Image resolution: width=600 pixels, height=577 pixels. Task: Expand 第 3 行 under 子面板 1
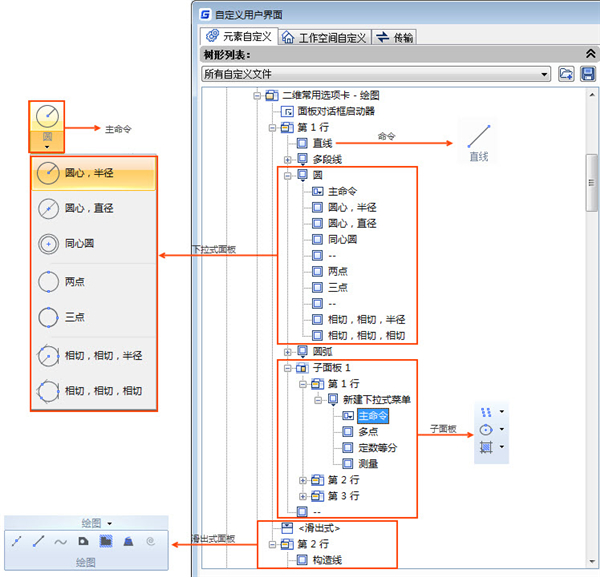[x=303, y=496]
